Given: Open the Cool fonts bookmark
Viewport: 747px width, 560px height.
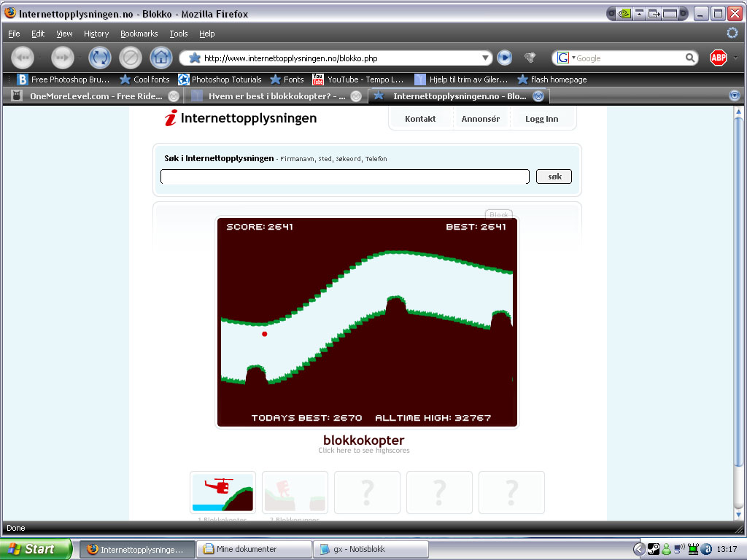Looking at the screenshot, I should point(145,79).
